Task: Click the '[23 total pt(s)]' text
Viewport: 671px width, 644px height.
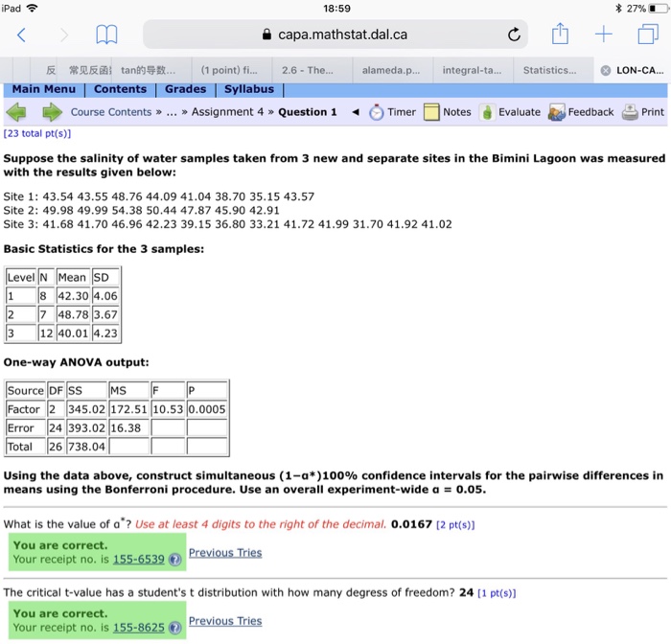Action: pos(37,133)
